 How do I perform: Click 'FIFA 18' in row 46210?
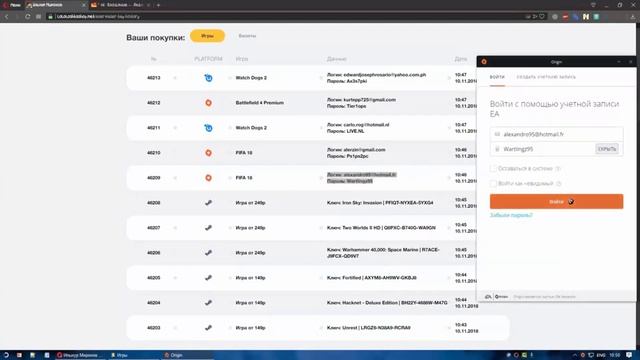pos(244,153)
